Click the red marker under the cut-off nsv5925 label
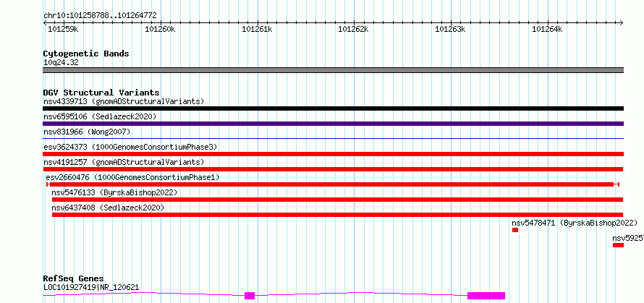Image resolution: width=644 pixels, height=303 pixels. [x=618, y=245]
